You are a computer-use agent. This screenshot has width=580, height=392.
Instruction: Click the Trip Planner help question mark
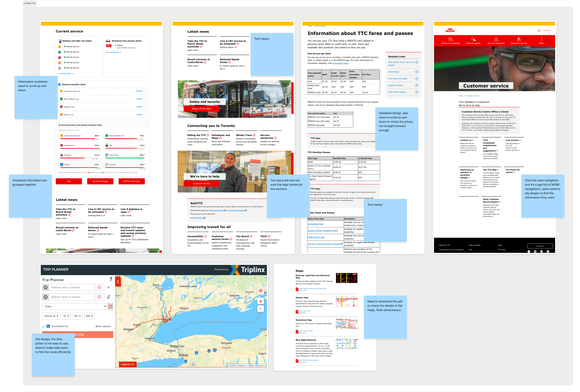pyautogui.click(x=111, y=279)
